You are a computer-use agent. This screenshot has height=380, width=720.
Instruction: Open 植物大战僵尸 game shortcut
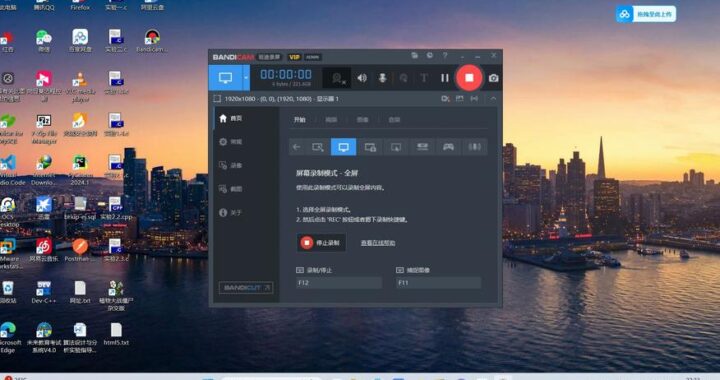click(x=116, y=295)
